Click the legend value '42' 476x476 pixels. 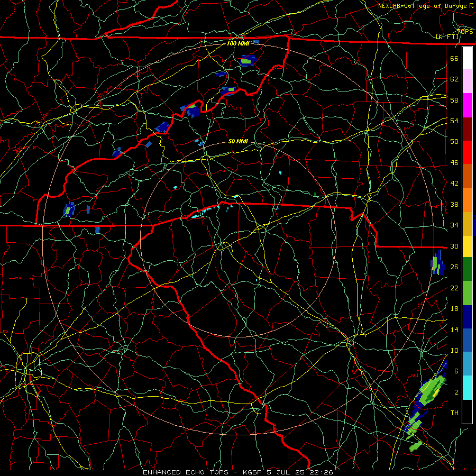click(x=454, y=184)
